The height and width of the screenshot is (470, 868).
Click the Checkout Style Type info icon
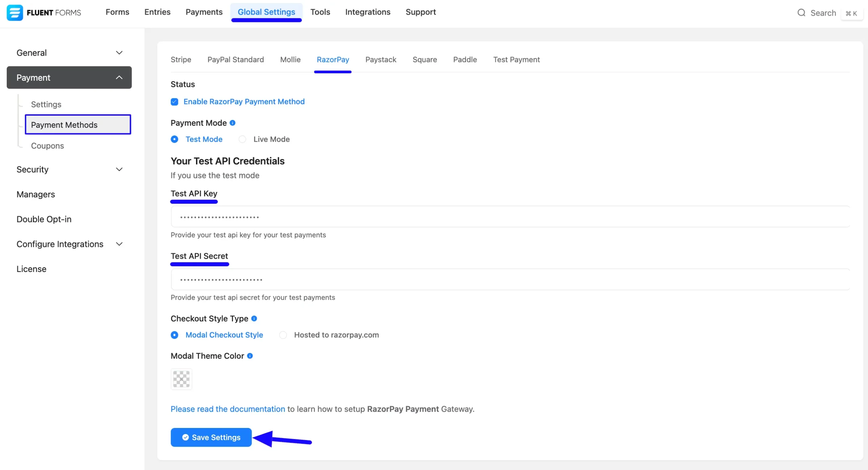(254, 318)
